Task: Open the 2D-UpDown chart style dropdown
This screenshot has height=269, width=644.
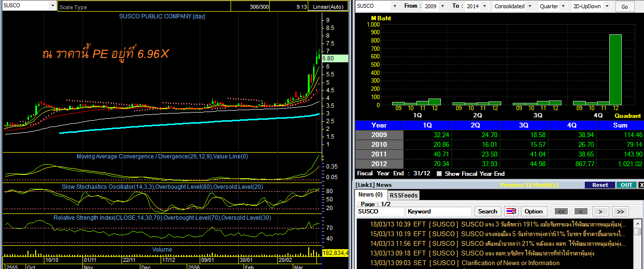Action: coord(606,6)
